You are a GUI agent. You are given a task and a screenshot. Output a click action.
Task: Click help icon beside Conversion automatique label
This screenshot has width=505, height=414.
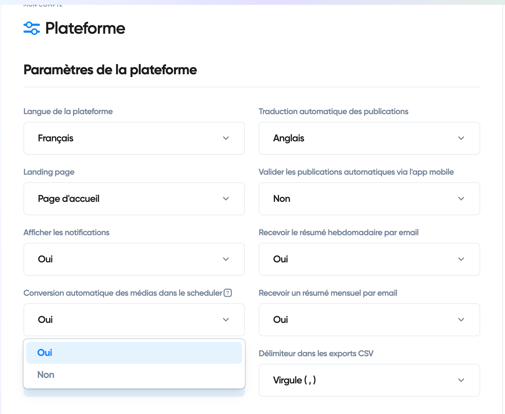click(228, 293)
